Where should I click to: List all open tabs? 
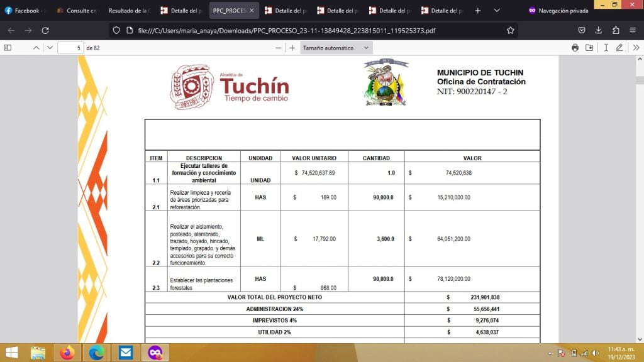(x=497, y=11)
